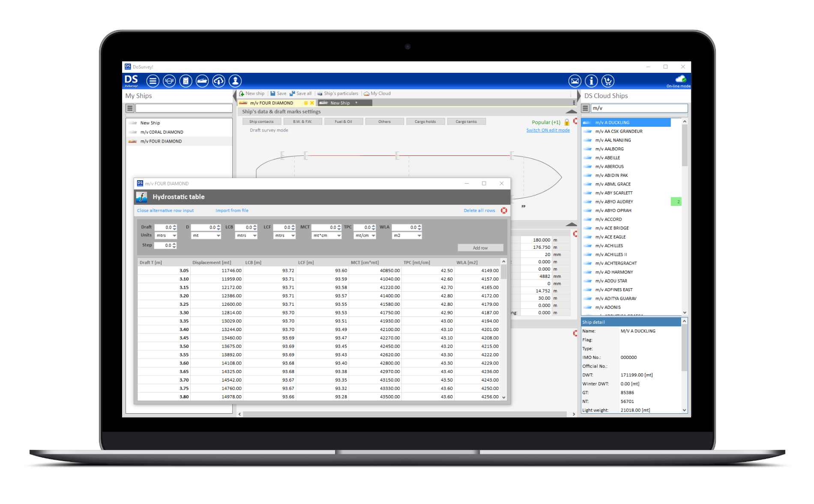
Task: Click the DS DoSurvey logo
Action: (x=131, y=81)
